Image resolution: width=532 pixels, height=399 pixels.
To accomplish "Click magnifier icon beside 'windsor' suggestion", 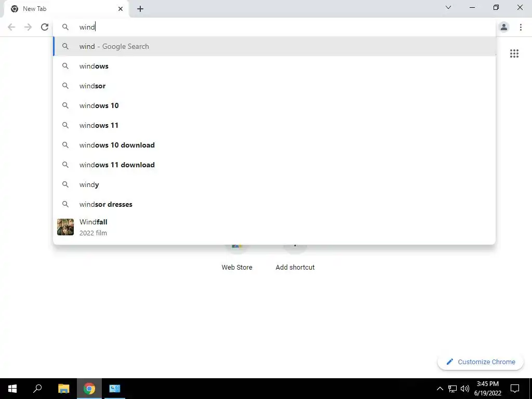I will [x=65, y=86].
